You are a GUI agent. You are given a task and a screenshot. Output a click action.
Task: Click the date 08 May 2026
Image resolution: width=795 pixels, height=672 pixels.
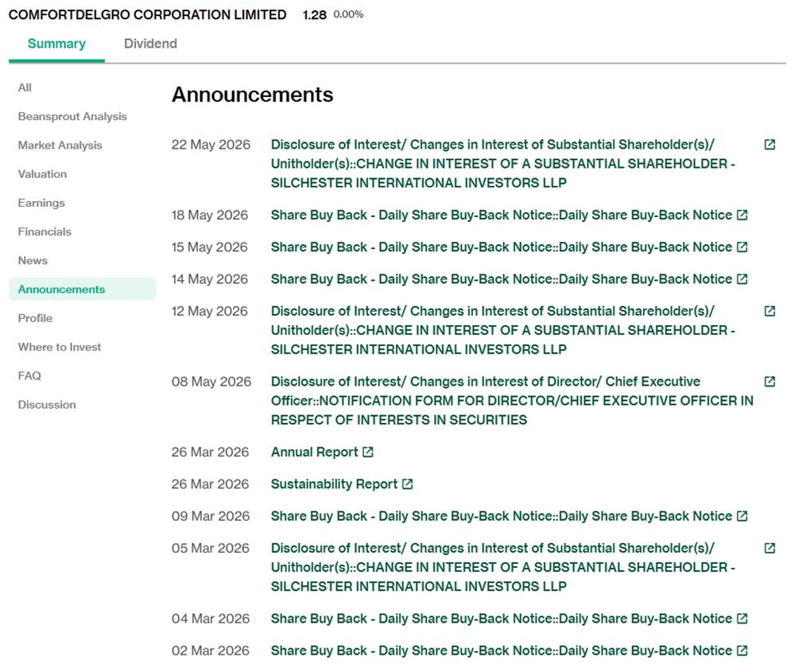[x=211, y=382]
